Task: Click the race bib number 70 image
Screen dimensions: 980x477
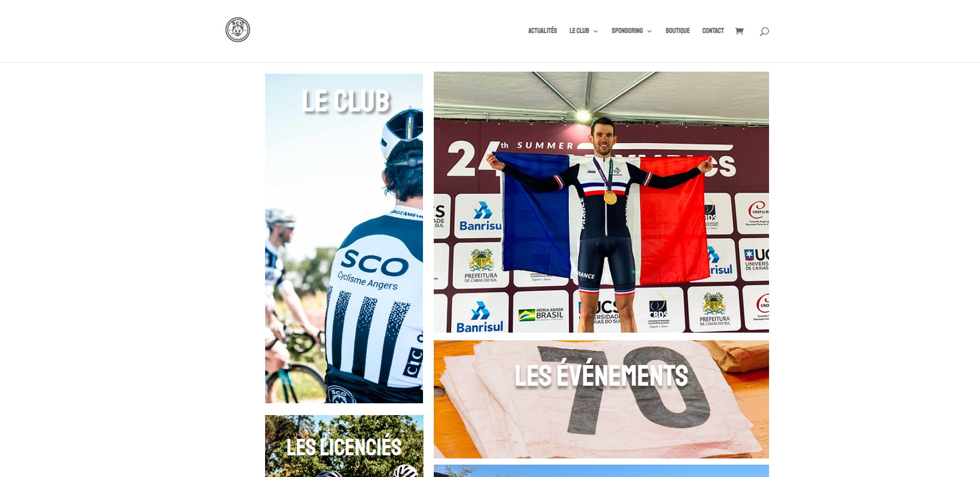Action: pos(601,400)
